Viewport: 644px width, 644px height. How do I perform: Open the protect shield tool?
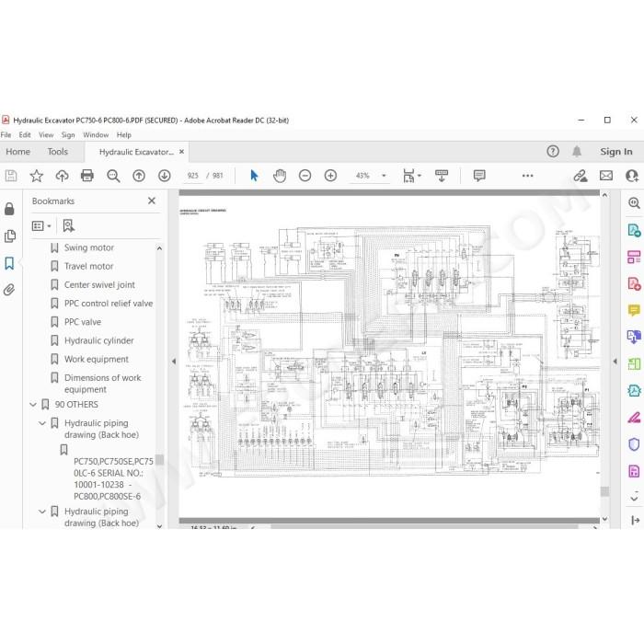tap(634, 444)
